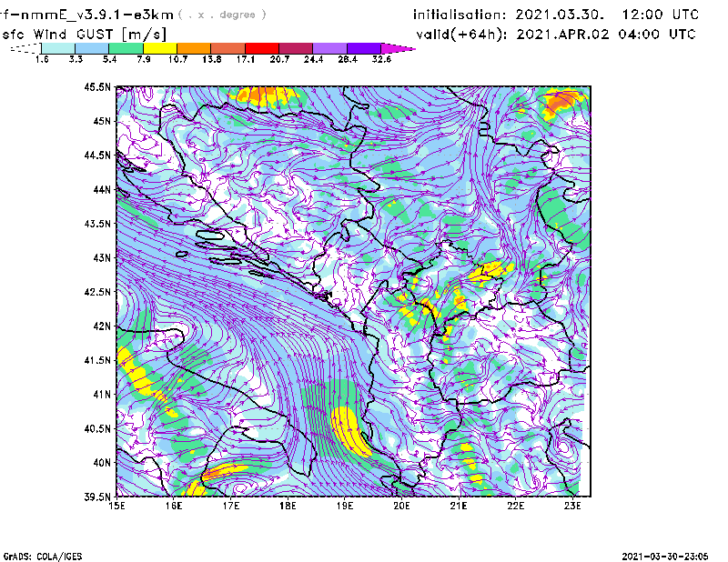Image resolution: width=728 pixels, height=562 pixels.
Task: Click the crimson 20.7–24.4 legend swatch
Action: (x=296, y=48)
